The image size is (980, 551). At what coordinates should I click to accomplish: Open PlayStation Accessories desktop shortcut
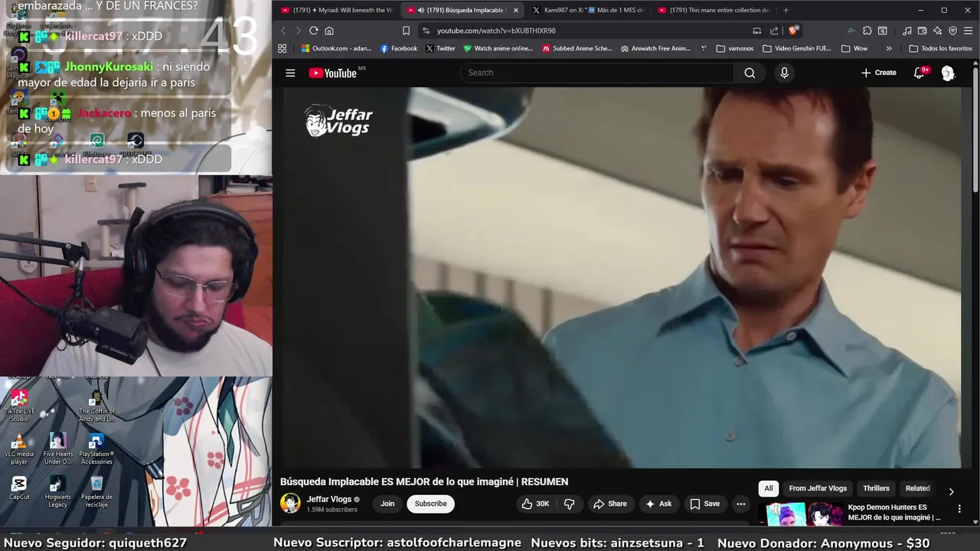96,449
